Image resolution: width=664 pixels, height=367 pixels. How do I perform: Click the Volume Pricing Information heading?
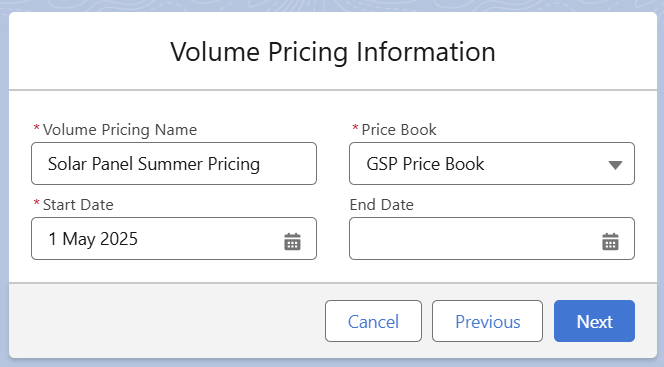pos(333,52)
